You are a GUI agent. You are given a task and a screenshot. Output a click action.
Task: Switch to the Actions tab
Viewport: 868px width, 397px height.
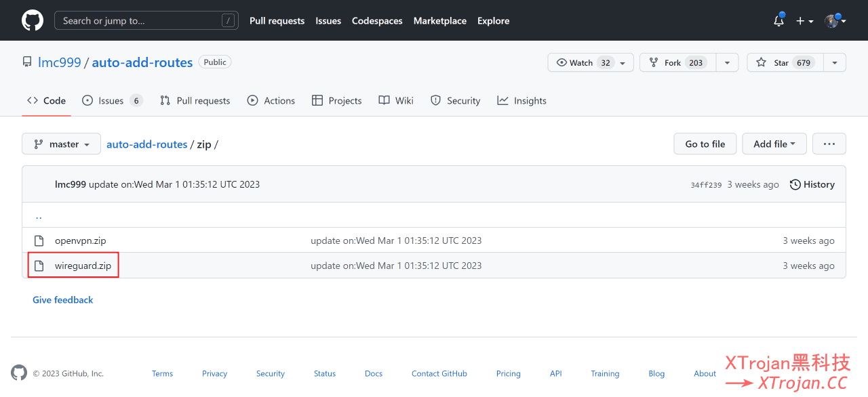271,100
